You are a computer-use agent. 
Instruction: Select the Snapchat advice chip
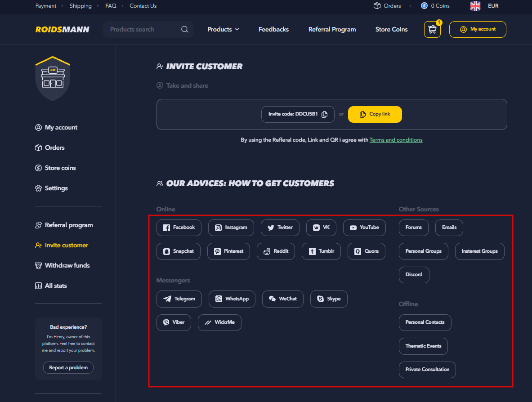coord(179,251)
